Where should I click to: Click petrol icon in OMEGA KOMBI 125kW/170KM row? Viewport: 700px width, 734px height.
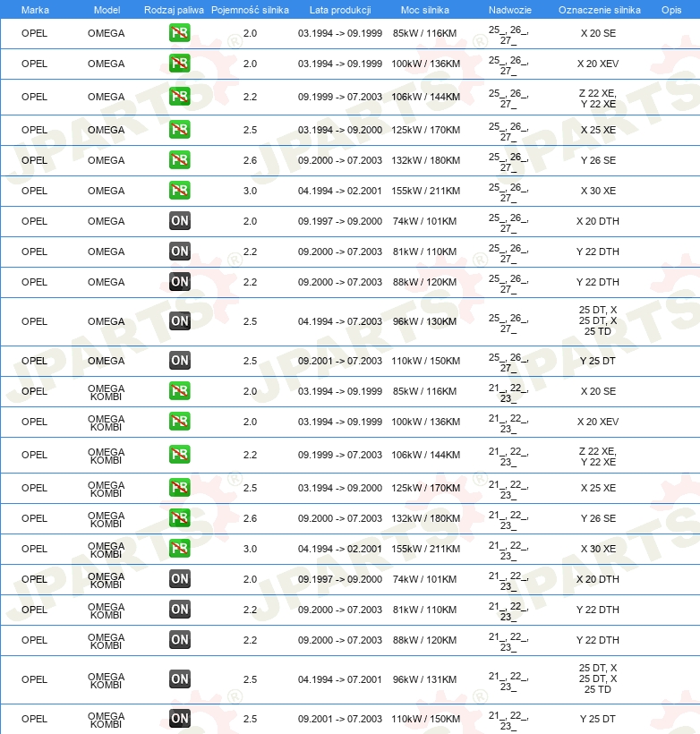click(180, 488)
